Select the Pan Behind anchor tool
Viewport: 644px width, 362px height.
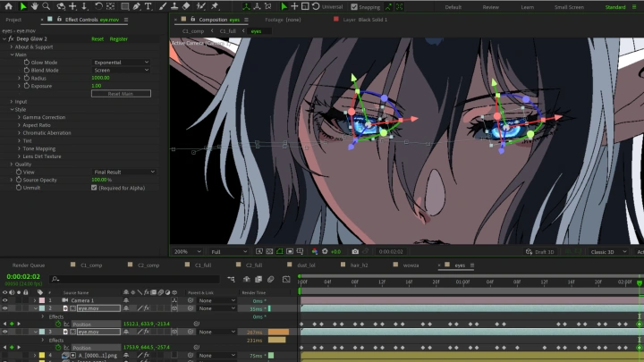pyautogui.click(x=110, y=6)
